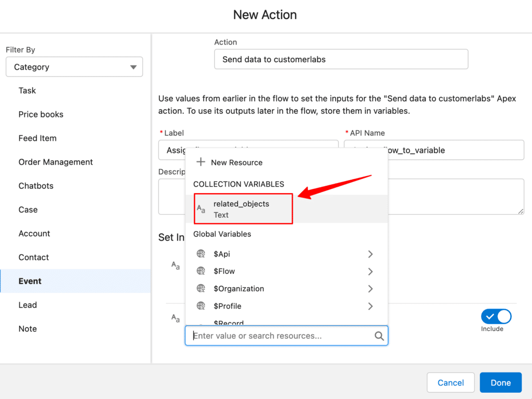
Task: Click the plus icon beside New Resource
Action: pyautogui.click(x=201, y=162)
